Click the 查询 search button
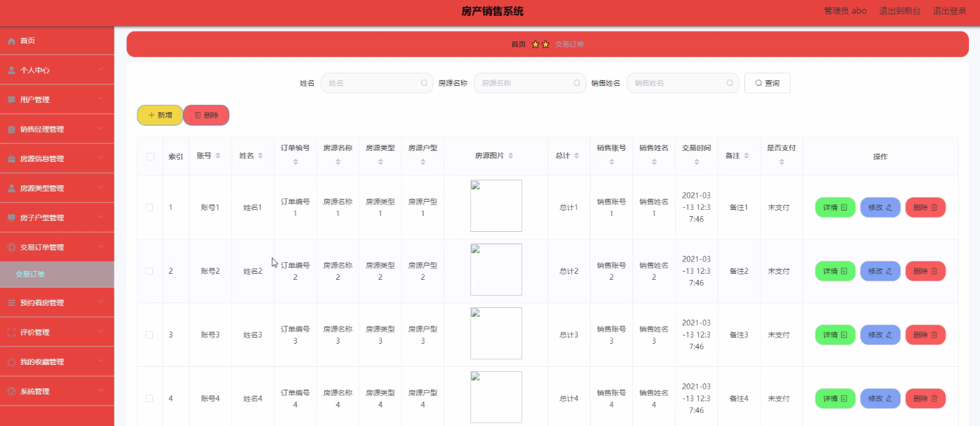 767,83
